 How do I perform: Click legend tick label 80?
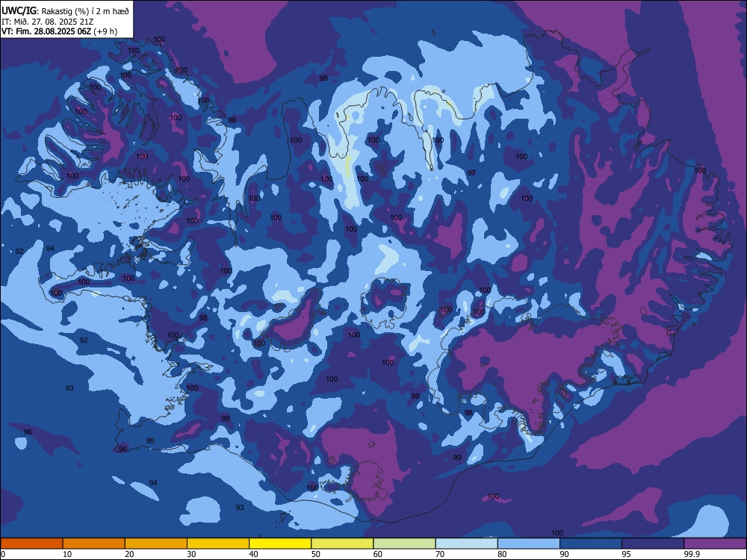tap(502, 554)
